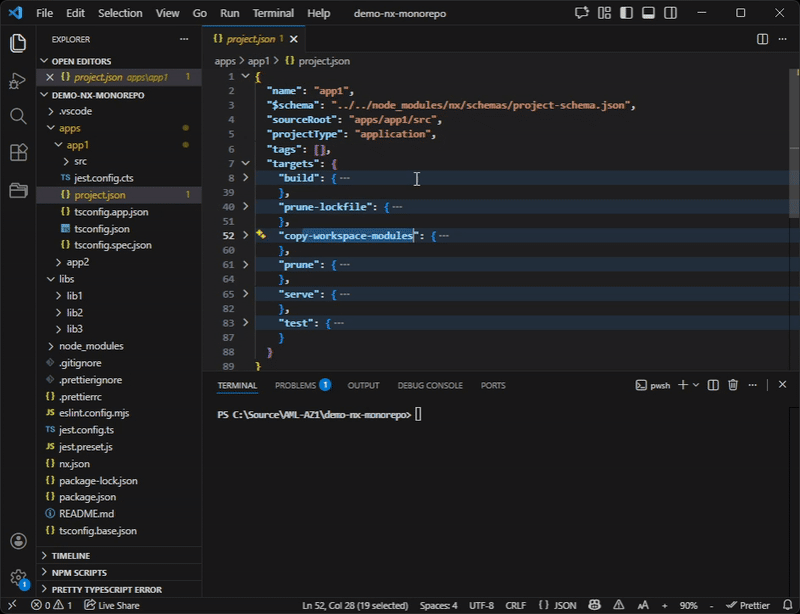Switch to the Ports tab

coord(493,385)
